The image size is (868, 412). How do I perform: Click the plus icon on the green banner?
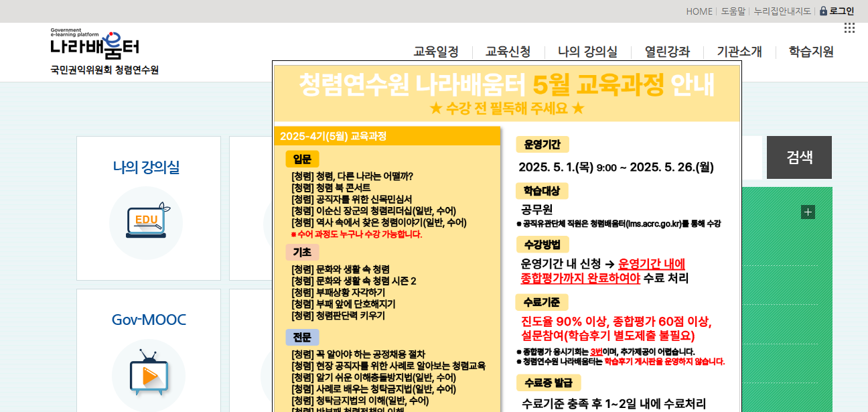point(808,212)
